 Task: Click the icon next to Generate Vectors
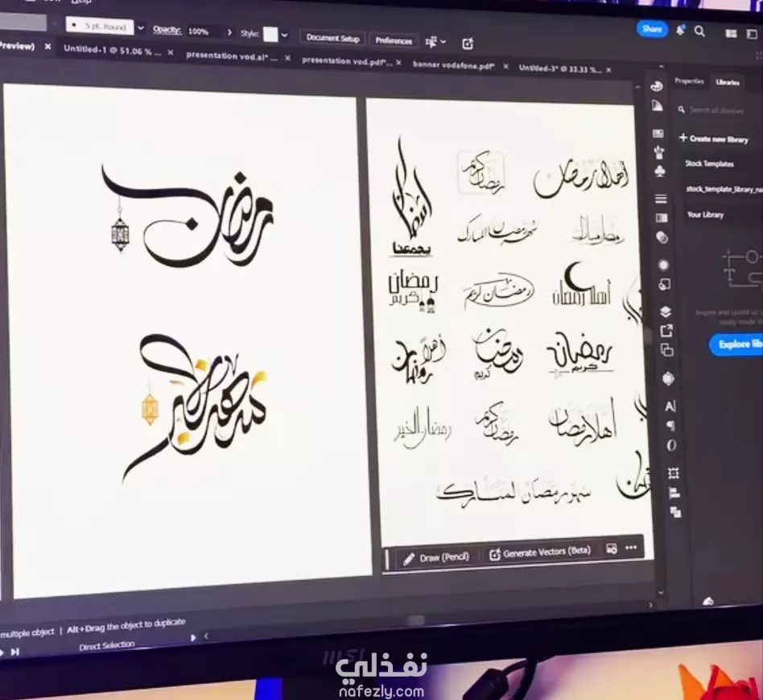[612, 549]
